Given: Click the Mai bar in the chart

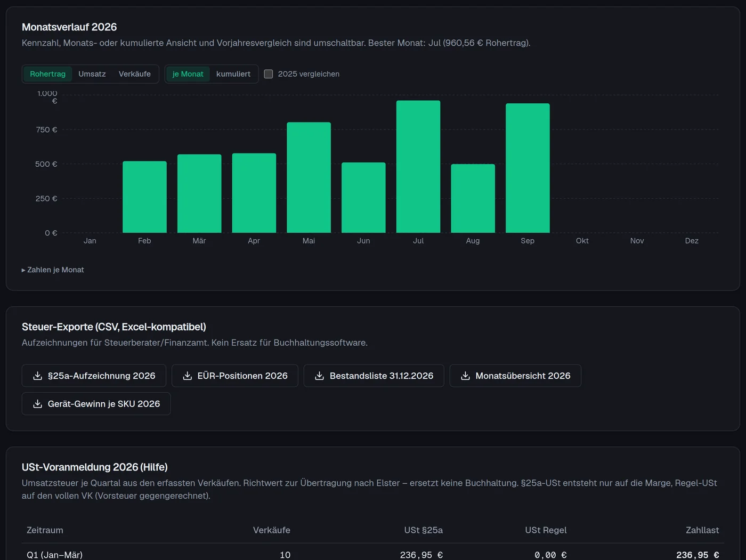Looking at the screenshot, I should [x=309, y=177].
